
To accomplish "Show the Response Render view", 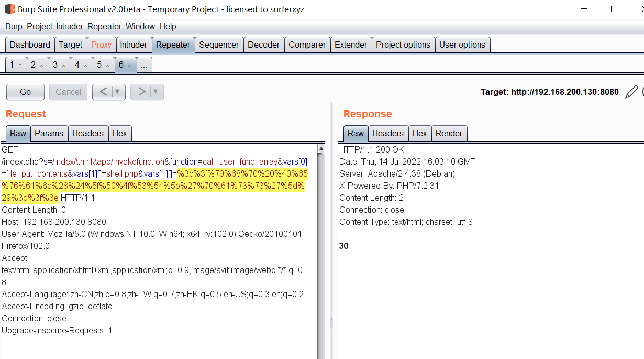I will [449, 133].
